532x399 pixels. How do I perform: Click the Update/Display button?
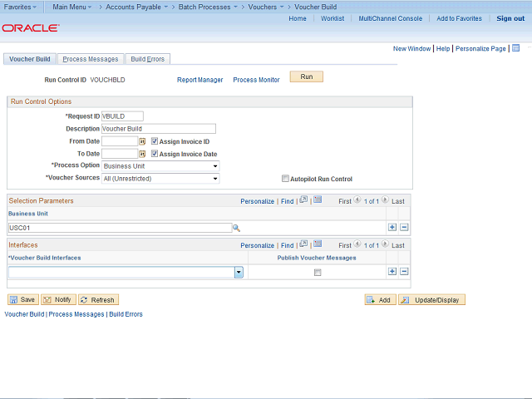tap(431, 299)
